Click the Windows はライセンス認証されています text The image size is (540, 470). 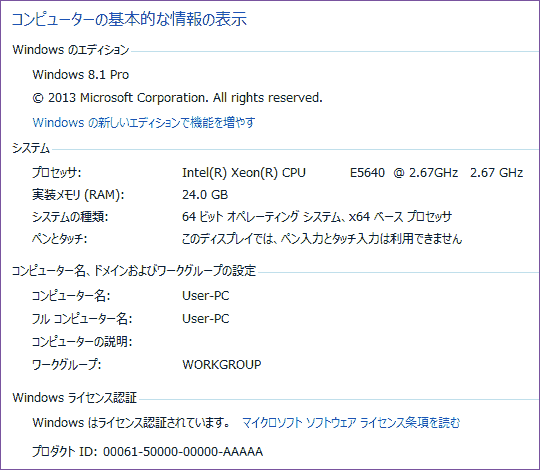pyautogui.click(x=131, y=422)
